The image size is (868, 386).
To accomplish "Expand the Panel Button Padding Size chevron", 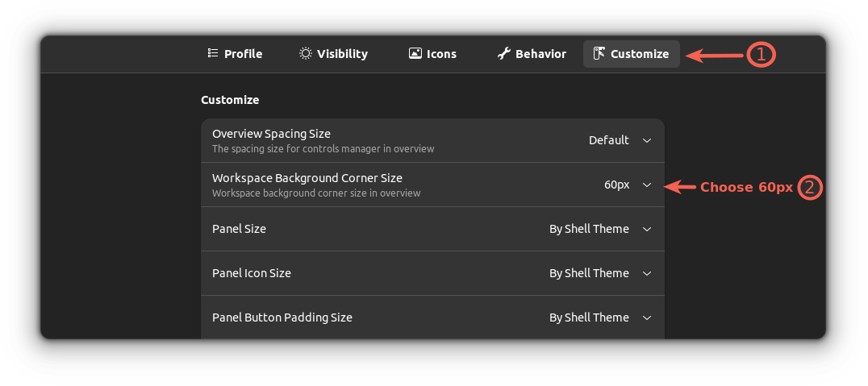I will point(647,318).
